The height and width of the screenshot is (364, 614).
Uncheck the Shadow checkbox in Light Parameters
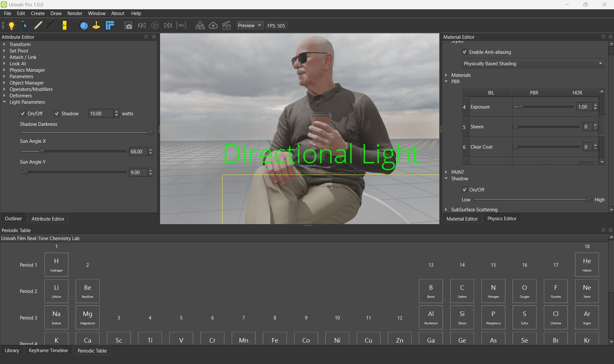coord(57,114)
